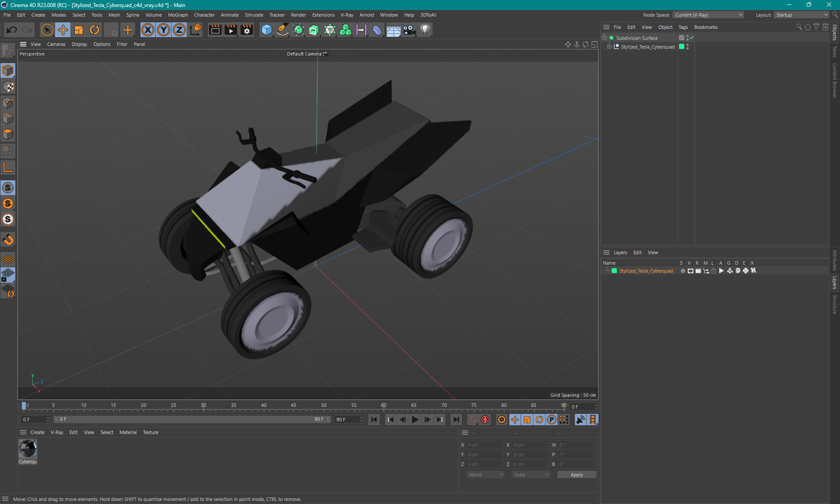Image resolution: width=840 pixels, height=504 pixels.
Task: Open the Spline Pen tool
Action: (283, 30)
